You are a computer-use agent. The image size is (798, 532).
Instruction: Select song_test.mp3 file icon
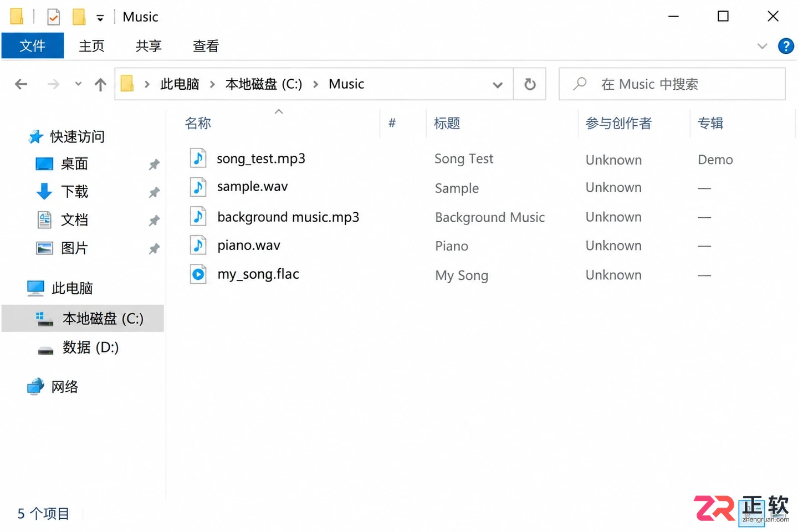198,158
